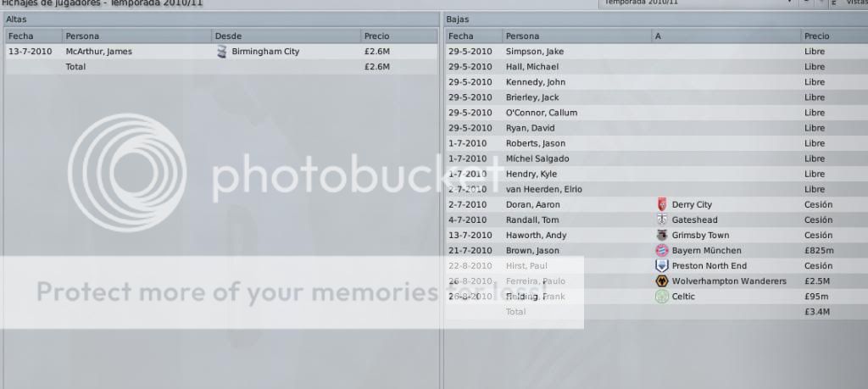The height and width of the screenshot is (389, 868).
Task: Select the Míchel Salgado row
Action: pyautogui.click(x=657, y=158)
